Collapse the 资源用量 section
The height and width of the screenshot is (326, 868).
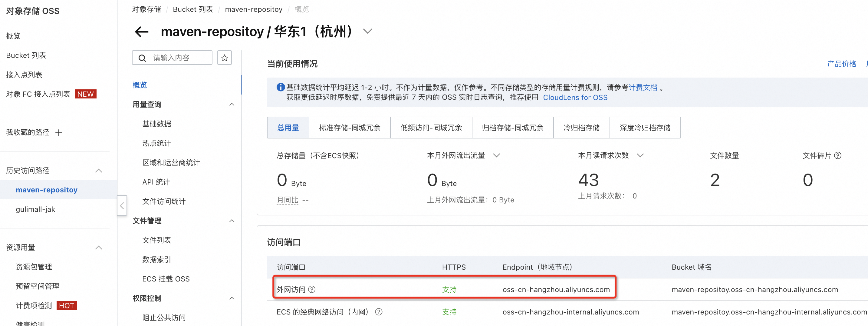tap(98, 247)
